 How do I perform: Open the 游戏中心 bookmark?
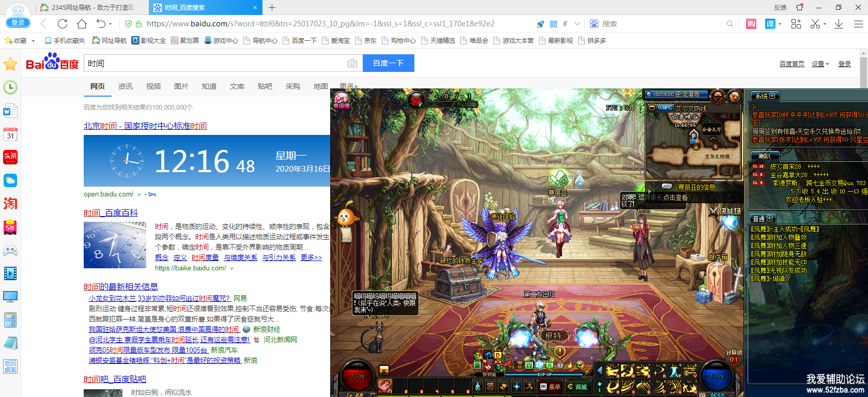pos(221,40)
